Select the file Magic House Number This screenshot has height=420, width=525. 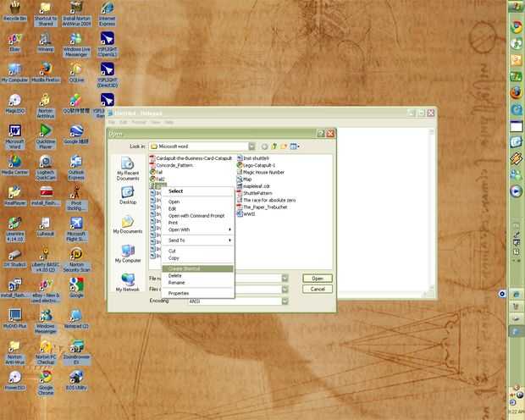click(x=261, y=172)
